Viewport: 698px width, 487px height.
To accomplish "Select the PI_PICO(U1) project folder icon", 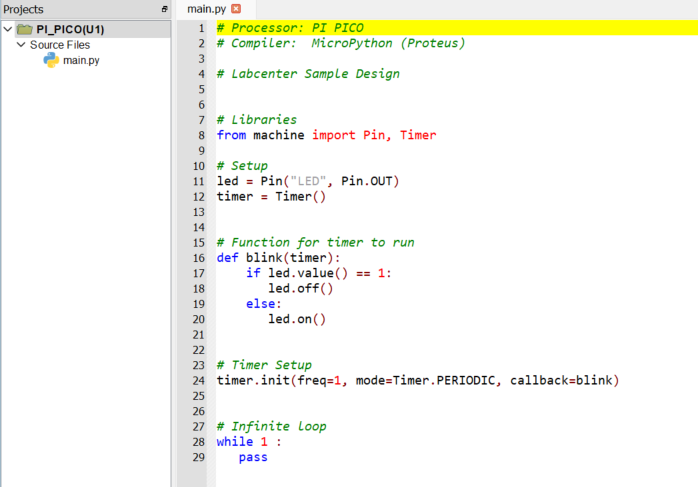I will [24, 29].
